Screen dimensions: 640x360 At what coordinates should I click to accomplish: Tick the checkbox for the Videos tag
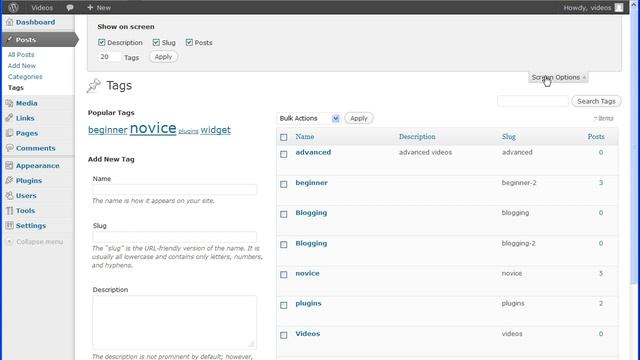tap(284, 335)
